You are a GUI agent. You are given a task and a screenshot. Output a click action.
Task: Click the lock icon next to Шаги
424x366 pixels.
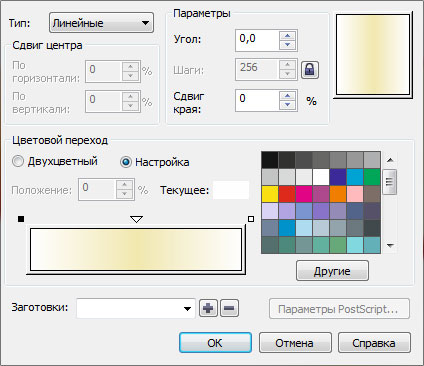point(310,70)
